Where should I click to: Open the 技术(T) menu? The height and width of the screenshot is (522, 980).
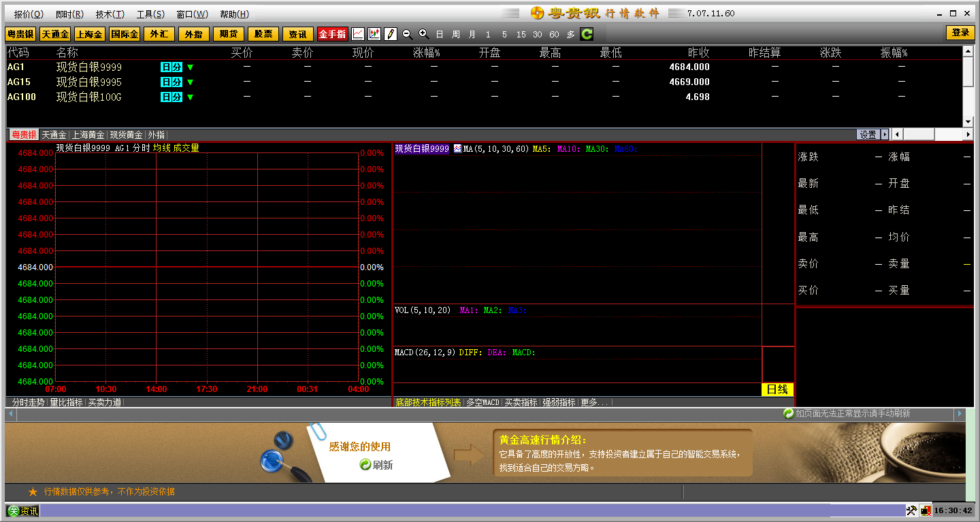coord(110,14)
